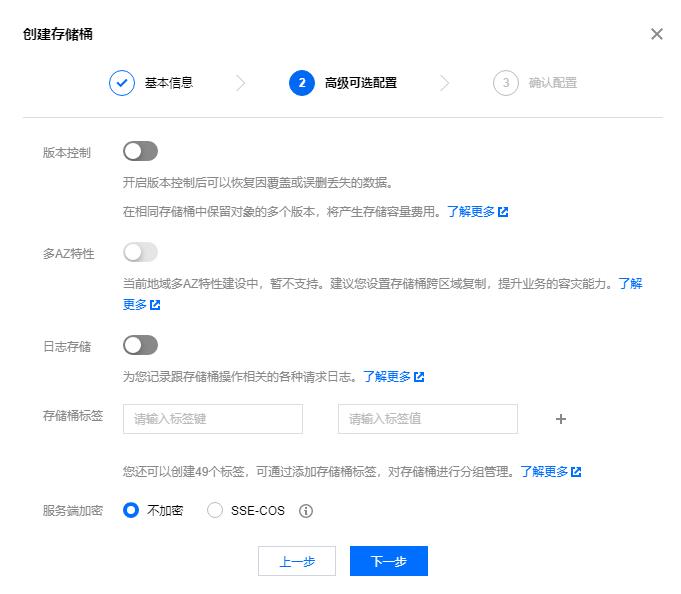
Task: Open 了解更多 link under 日志存储
Action: pyautogui.click(x=387, y=376)
